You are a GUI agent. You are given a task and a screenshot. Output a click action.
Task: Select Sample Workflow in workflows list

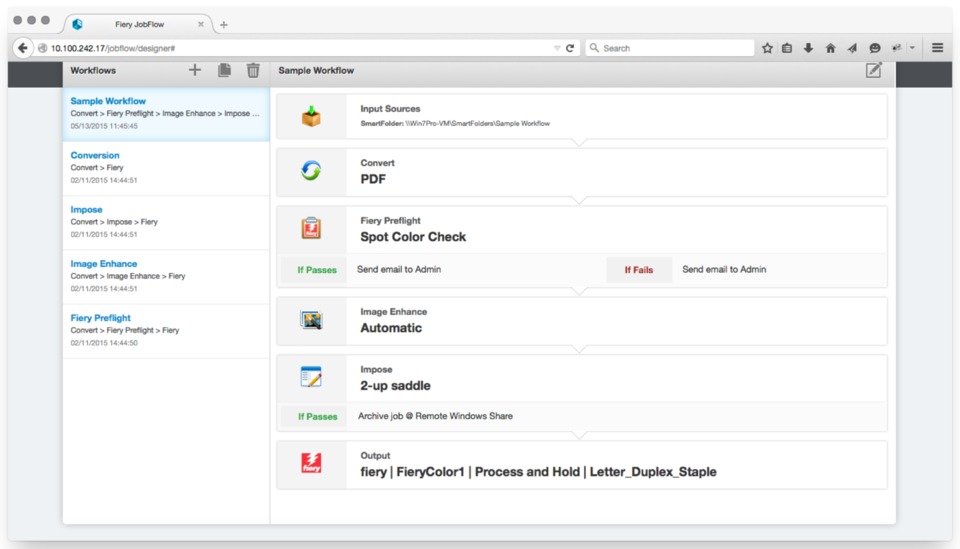click(166, 114)
